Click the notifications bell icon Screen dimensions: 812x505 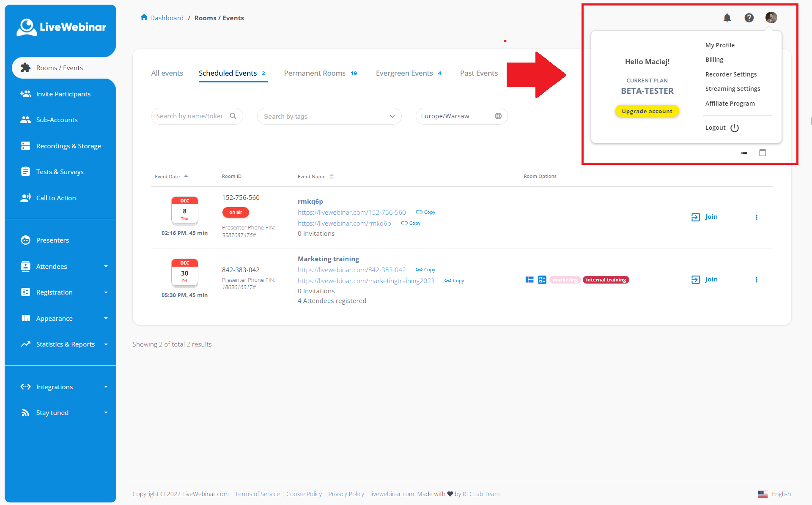pyautogui.click(x=727, y=18)
